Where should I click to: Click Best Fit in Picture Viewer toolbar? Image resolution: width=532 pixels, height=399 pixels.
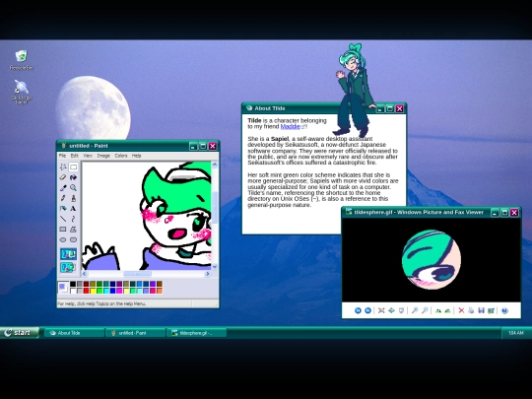[x=381, y=310]
